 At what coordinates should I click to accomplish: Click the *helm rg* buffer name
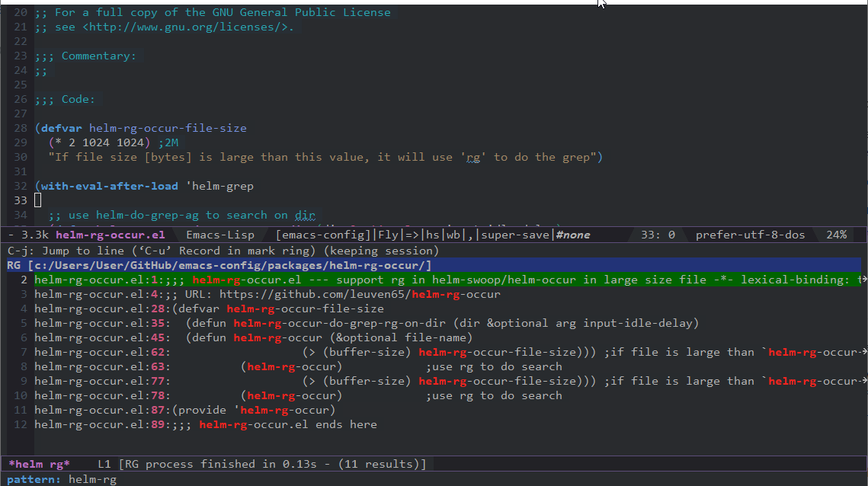tap(40, 464)
